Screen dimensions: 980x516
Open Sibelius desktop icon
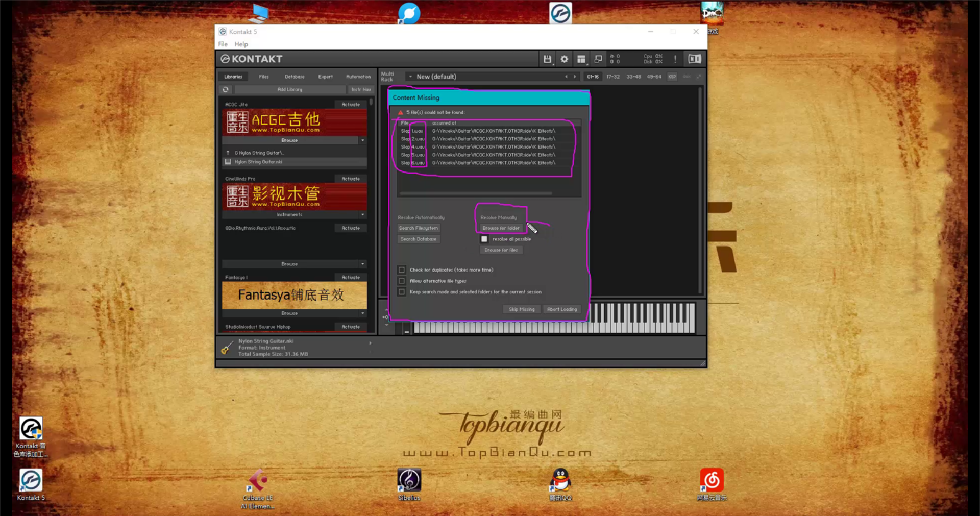click(409, 485)
